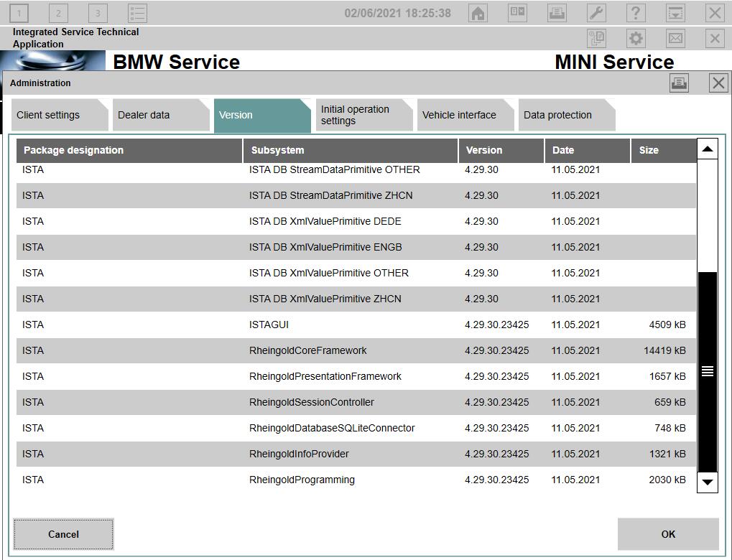Image resolution: width=732 pixels, height=560 pixels.
Task: Switch to the Client settings tab
Action: [x=60, y=115]
